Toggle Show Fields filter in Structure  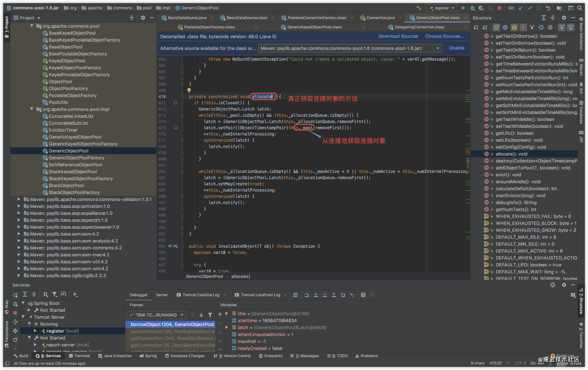(x=514, y=27)
